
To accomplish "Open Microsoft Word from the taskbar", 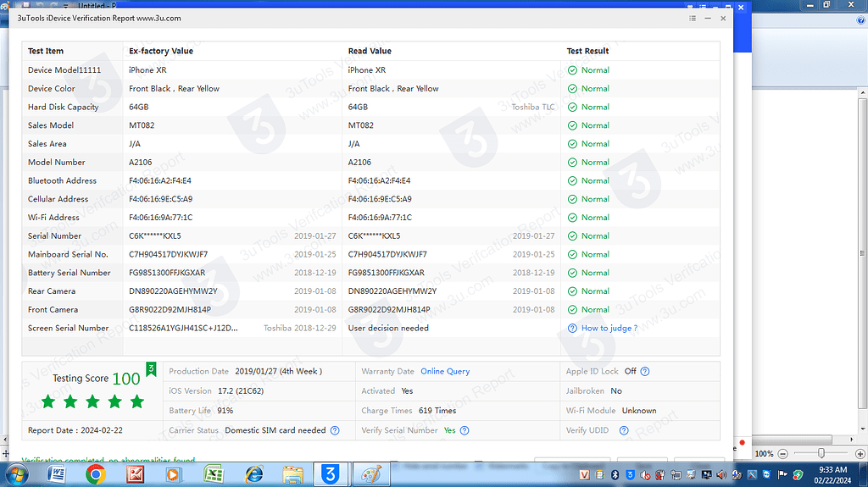I will pyautogui.click(x=56, y=475).
